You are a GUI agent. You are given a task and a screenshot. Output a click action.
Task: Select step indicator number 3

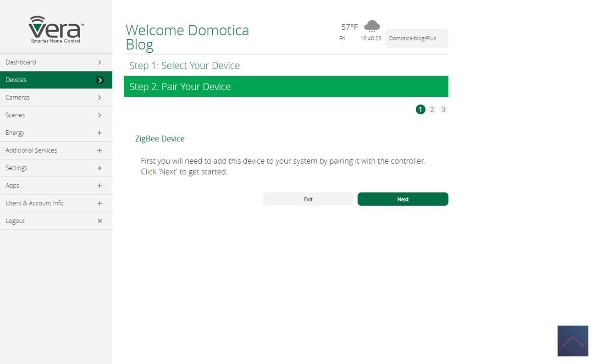point(443,110)
